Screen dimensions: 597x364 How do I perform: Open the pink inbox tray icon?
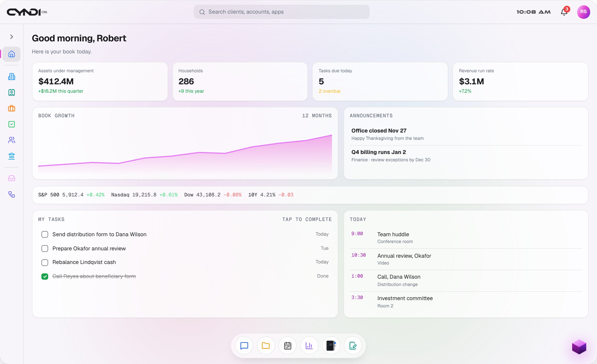click(x=12, y=178)
